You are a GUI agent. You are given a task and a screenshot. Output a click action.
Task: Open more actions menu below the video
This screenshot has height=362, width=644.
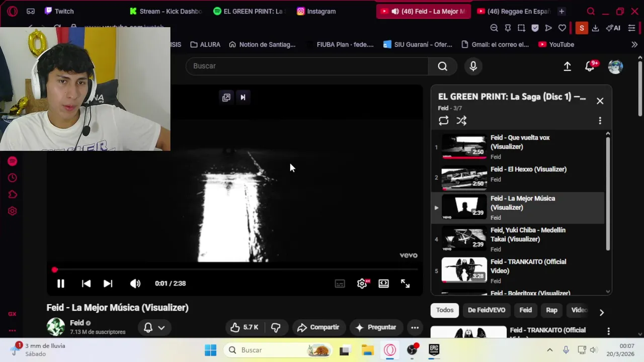(415, 327)
